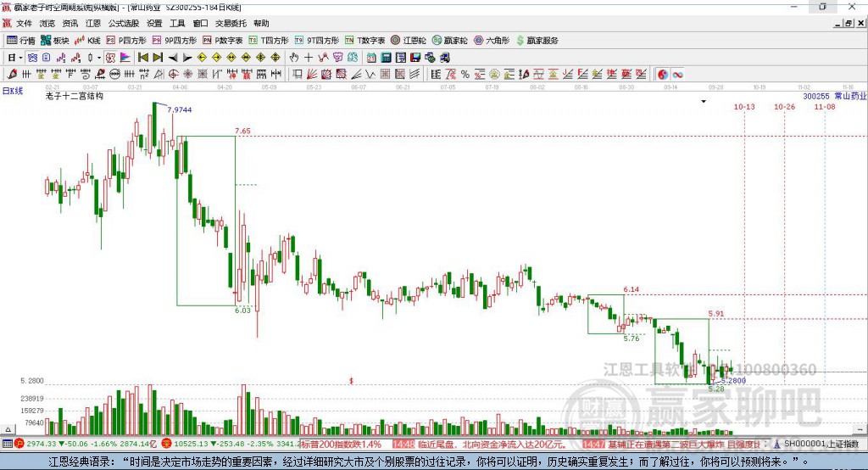Select the gold circled 金 ratio tool
The image size is (868, 470).
[x=494, y=75]
